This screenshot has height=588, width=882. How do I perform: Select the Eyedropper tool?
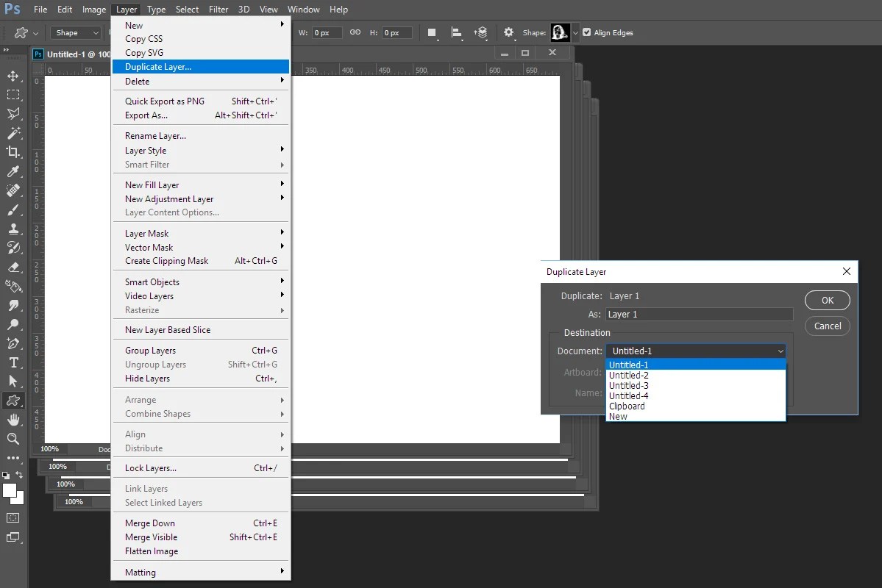click(x=13, y=171)
